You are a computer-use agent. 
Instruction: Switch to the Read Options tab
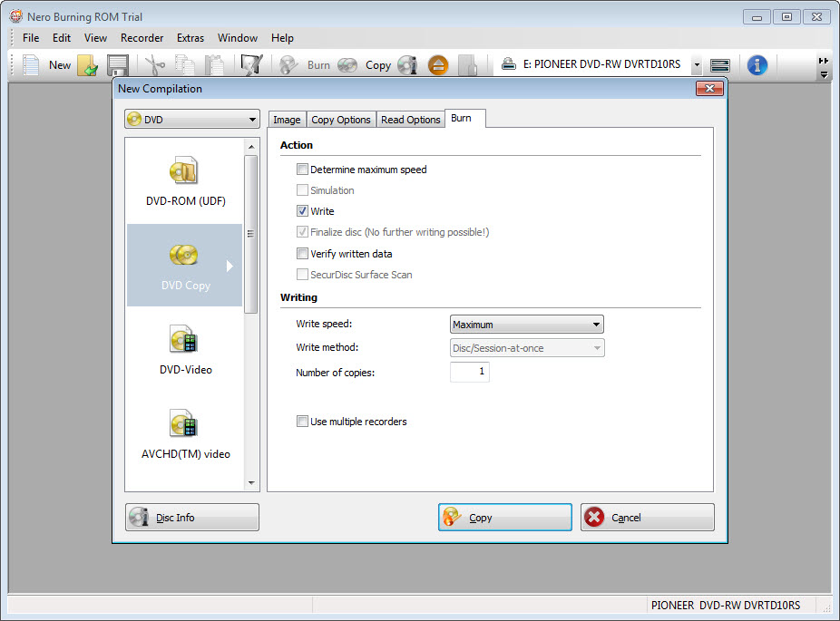click(411, 120)
